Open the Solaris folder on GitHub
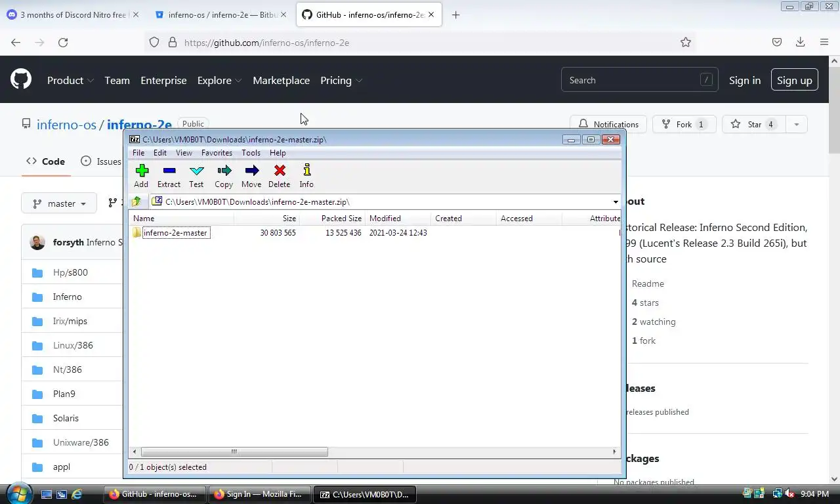Image resolution: width=840 pixels, height=504 pixels. tap(66, 418)
